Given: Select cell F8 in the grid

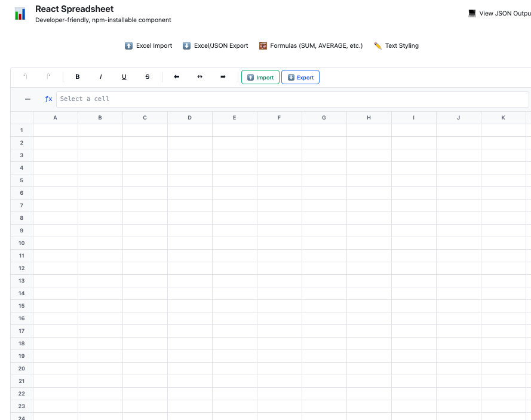Looking at the screenshot, I should click(280, 218).
